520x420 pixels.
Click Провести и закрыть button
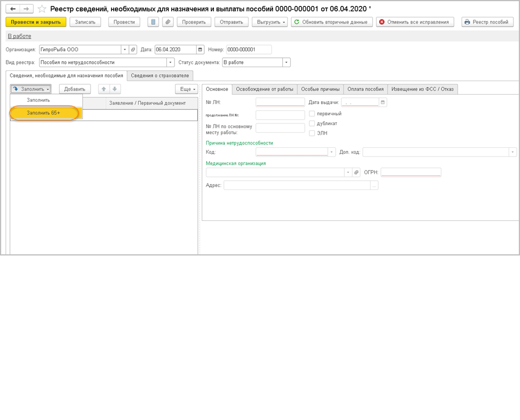(x=36, y=22)
